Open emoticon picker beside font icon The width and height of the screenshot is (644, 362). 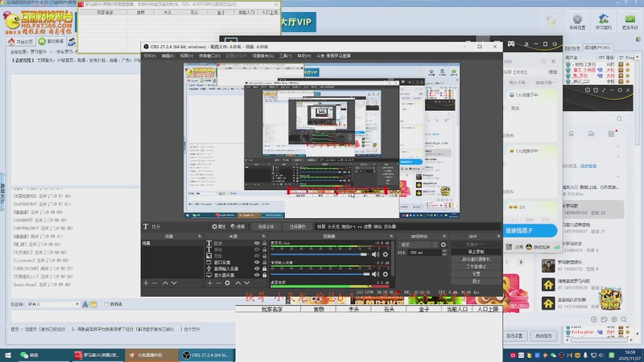93,305
